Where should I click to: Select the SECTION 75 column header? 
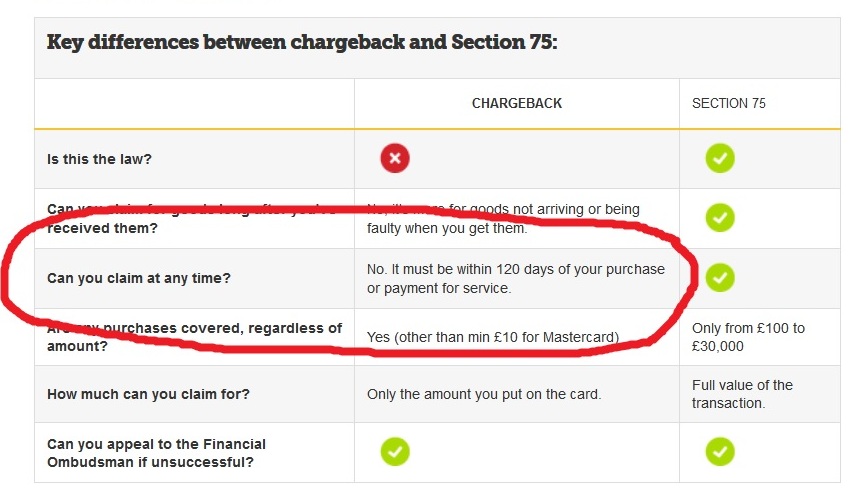[729, 103]
